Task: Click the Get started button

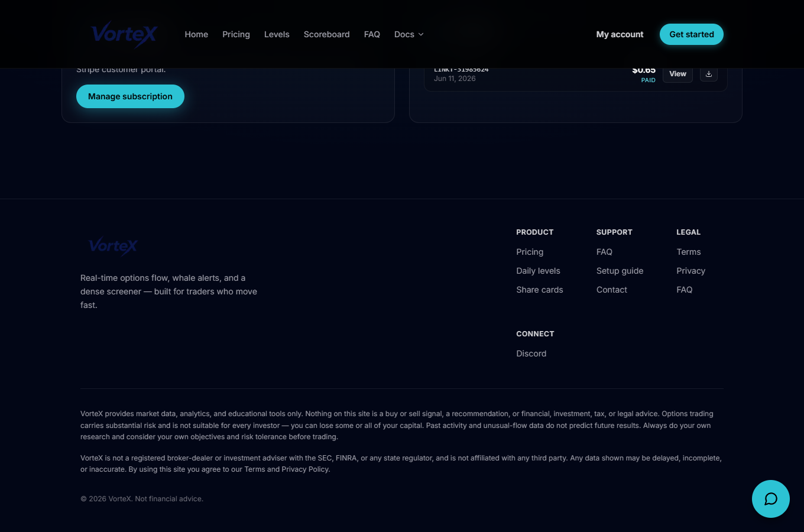Action: pos(692,34)
